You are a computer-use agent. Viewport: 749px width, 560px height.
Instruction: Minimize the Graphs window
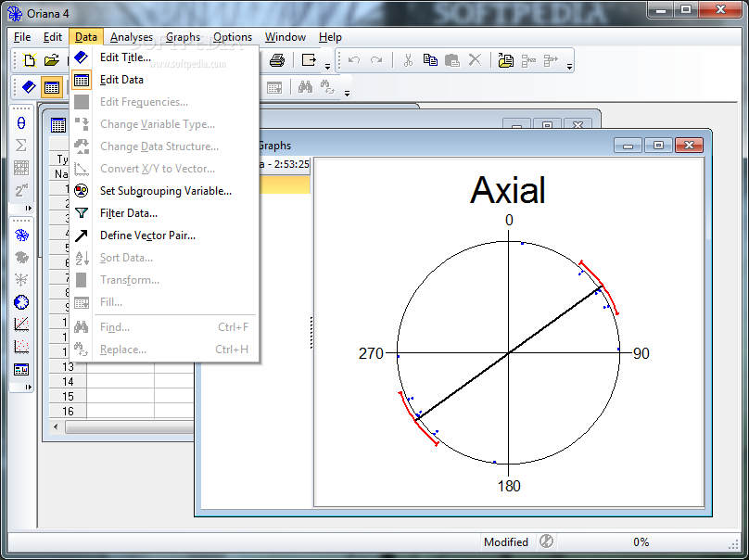628,146
